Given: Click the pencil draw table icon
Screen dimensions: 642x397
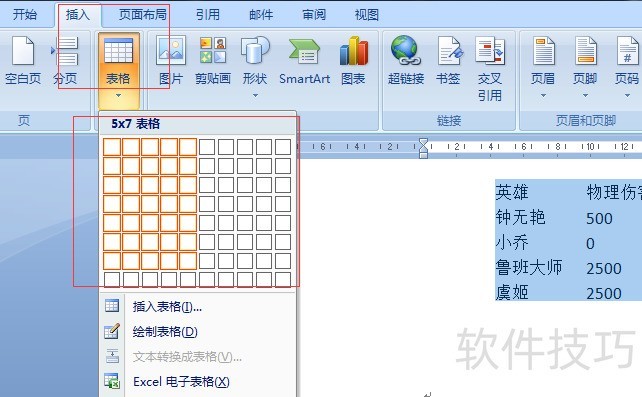Looking at the screenshot, I should pyautogui.click(x=112, y=331).
